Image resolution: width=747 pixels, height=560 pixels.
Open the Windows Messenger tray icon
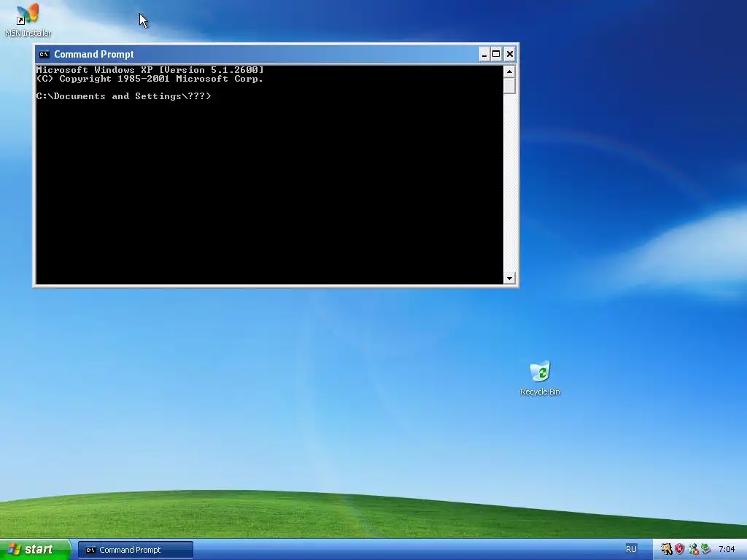click(693, 549)
